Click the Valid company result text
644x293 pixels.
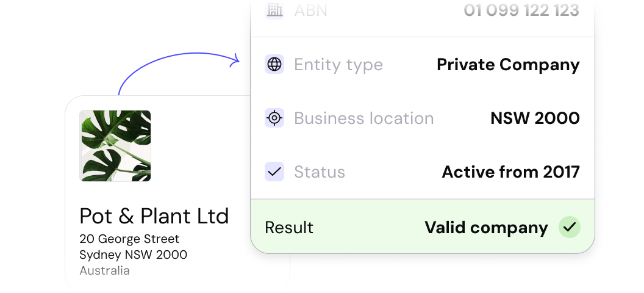486,228
